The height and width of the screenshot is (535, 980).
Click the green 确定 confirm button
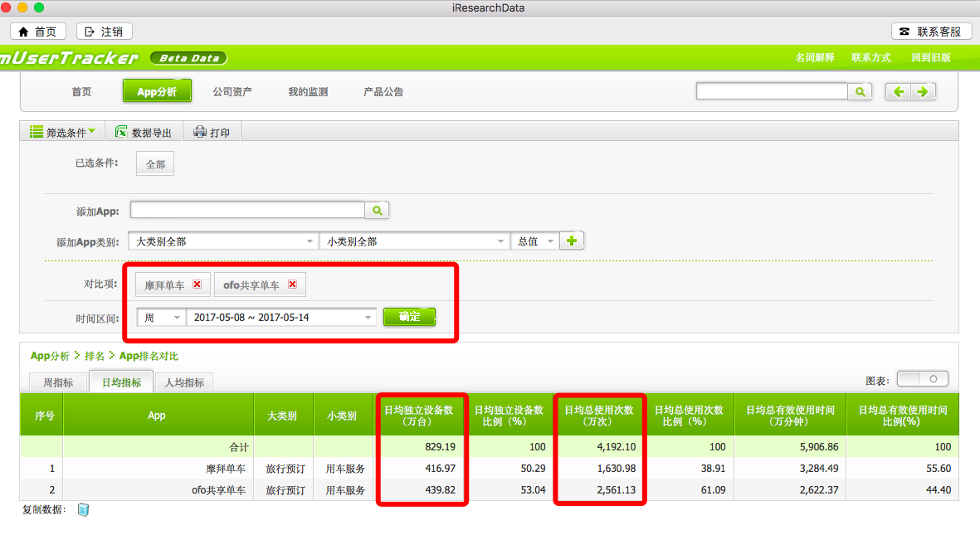[409, 317]
